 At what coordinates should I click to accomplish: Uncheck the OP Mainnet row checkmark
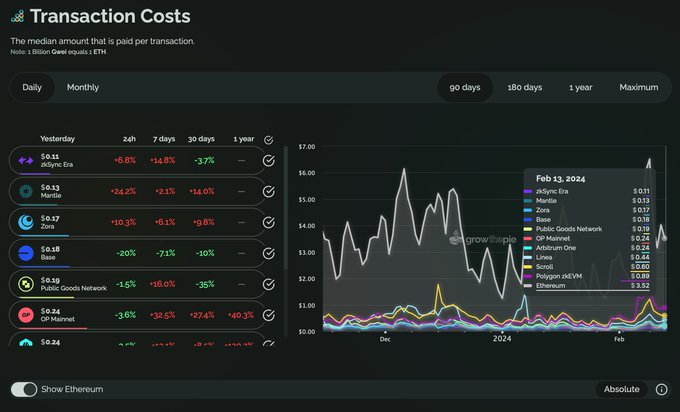tap(268, 315)
